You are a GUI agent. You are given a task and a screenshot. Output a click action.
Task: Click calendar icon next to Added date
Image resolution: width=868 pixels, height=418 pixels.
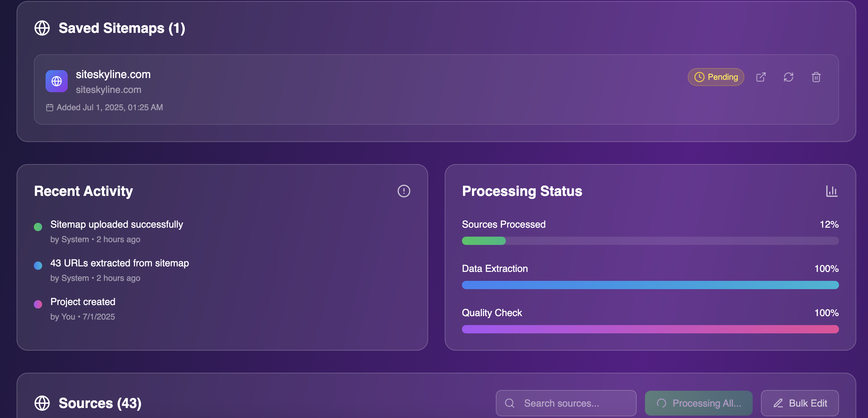click(50, 107)
